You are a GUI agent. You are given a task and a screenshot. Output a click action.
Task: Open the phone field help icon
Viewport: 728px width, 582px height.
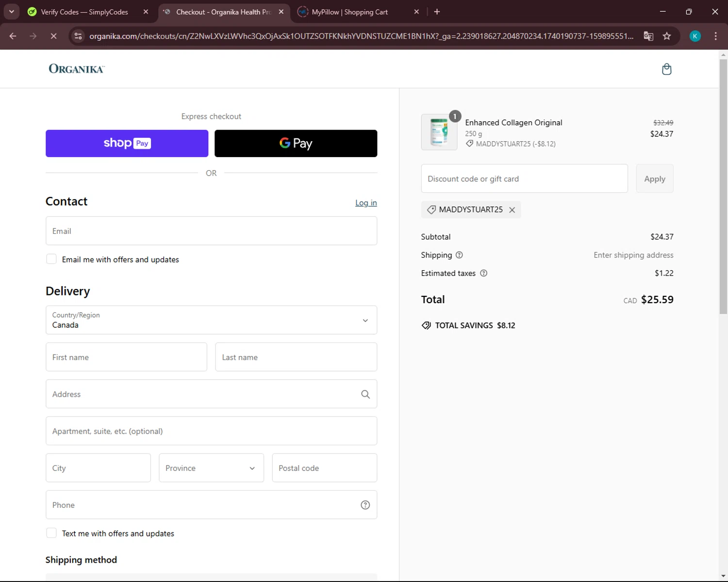[365, 505]
